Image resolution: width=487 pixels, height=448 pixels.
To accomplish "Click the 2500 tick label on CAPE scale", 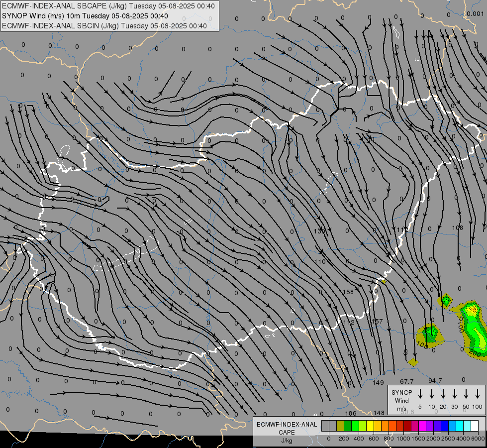I will (x=448, y=439).
